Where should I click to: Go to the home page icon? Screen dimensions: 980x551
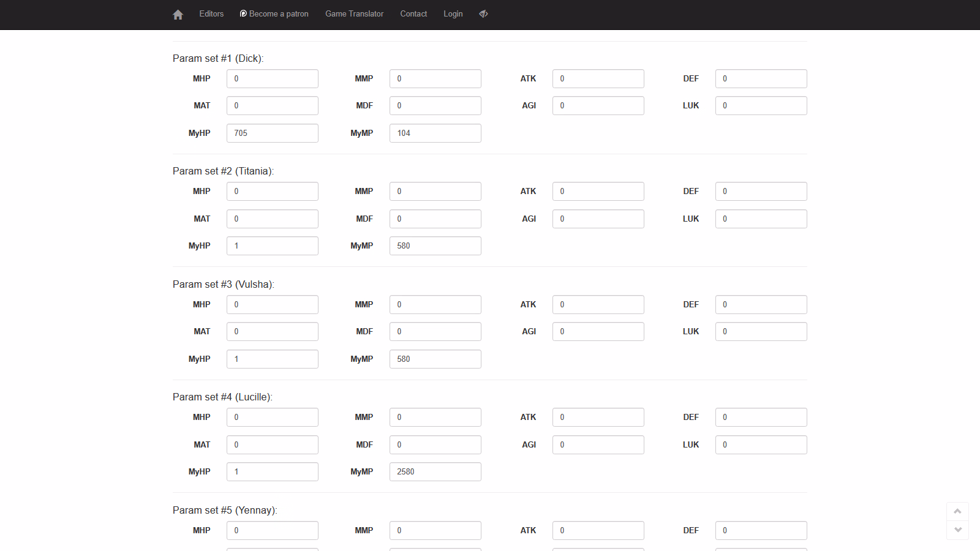click(x=178, y=14)
